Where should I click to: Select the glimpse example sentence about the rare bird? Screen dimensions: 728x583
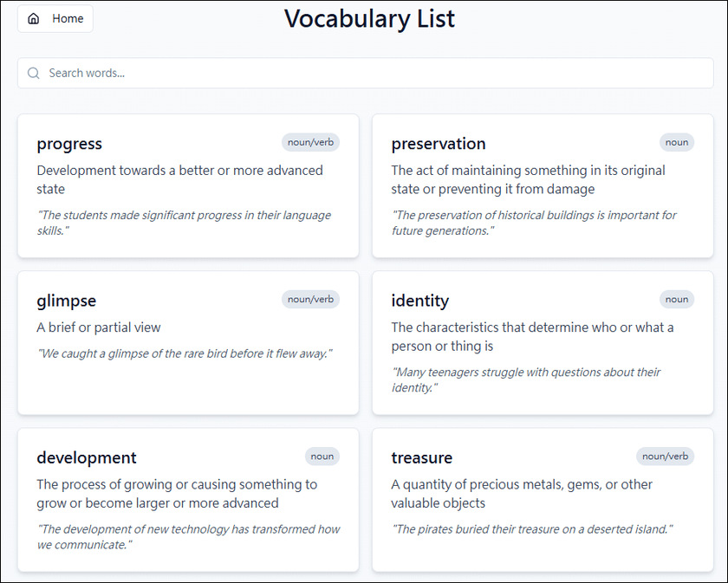[185, 353]
